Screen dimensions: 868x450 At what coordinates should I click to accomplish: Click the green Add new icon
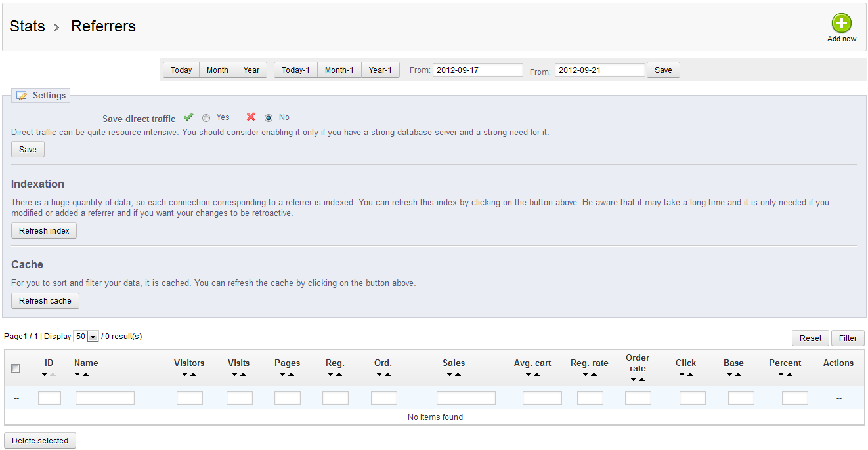(x=841, y=24)
